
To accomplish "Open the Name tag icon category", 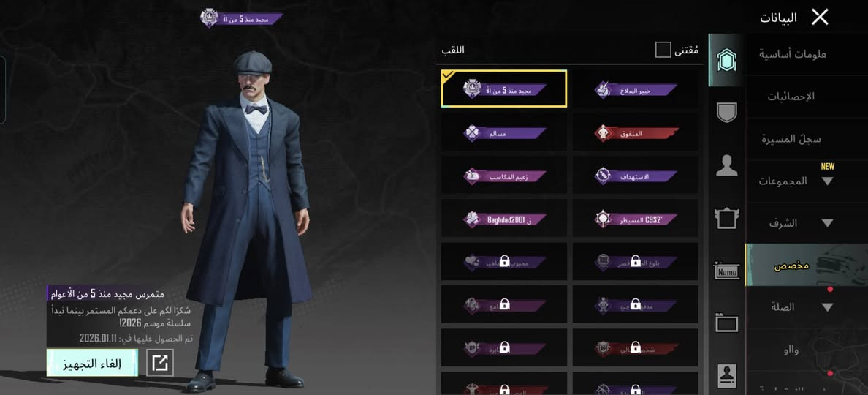I will [x=727, y=271].
